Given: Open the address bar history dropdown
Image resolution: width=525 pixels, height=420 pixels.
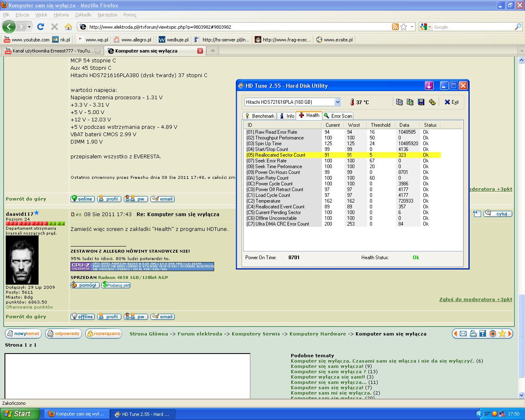Looking at the screenshot, I should [412, 27].
